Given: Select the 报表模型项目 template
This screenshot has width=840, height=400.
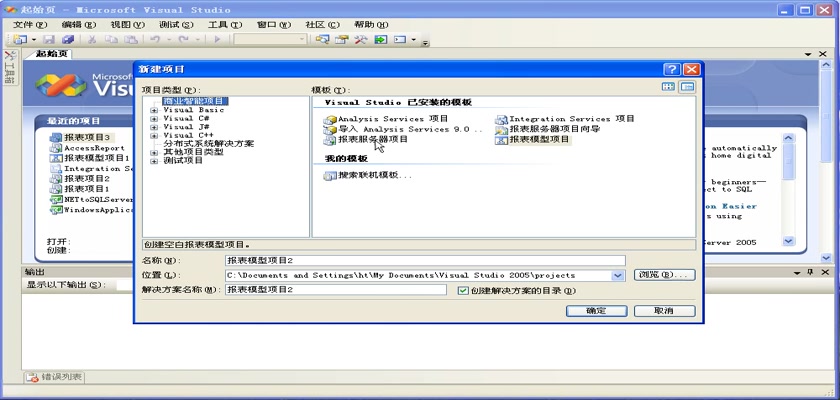Looking at the screenshot, I should [533, 139].
